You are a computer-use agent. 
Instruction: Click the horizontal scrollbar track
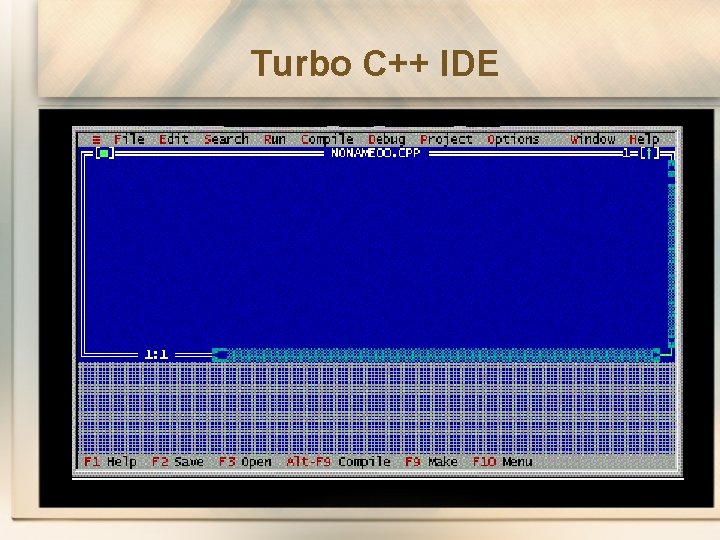pos(439,354)
